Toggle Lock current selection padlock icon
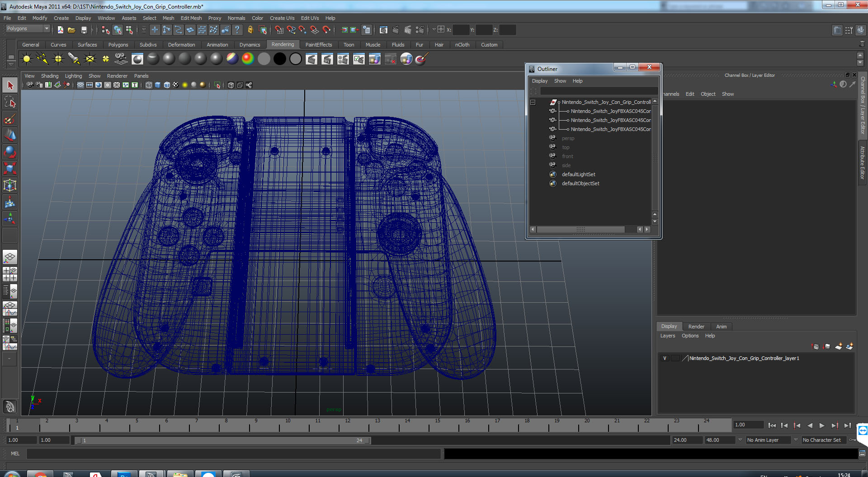The height and width of the screenshot is (477, 868). click(x=250, y=30)
